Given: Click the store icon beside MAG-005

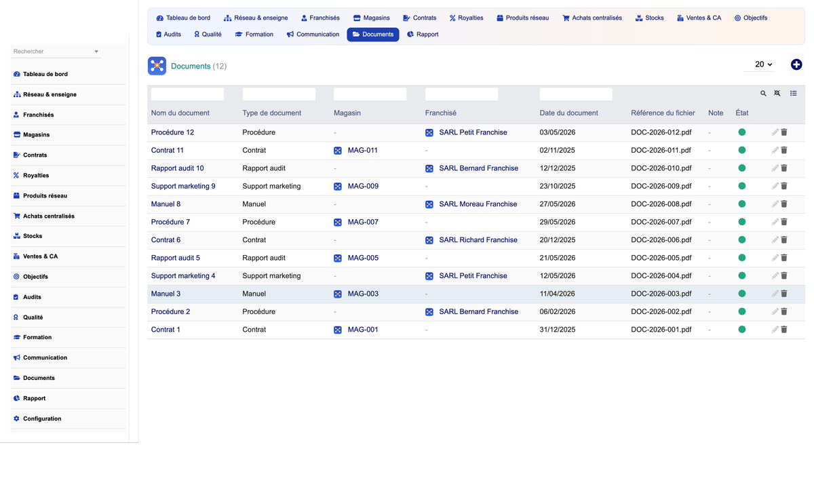Looking at the screenshot, I should pos(338,258).
